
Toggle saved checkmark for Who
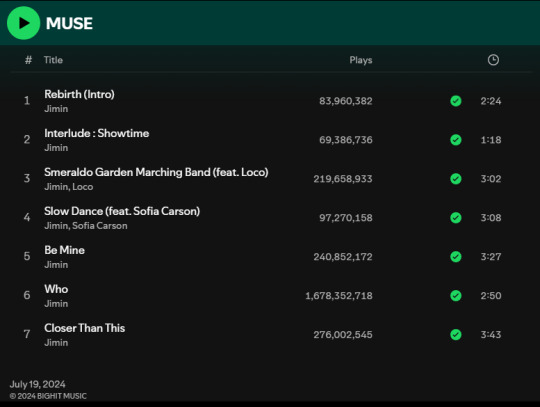pyautogui.click(x=456, y=295)
